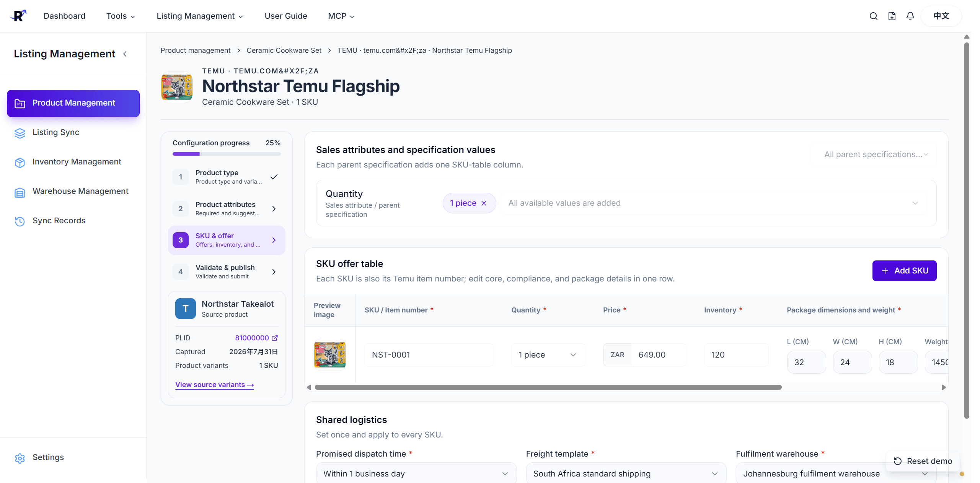Open the Promised dispatch time dropdown
980x483 pixels.
(416, 473)
